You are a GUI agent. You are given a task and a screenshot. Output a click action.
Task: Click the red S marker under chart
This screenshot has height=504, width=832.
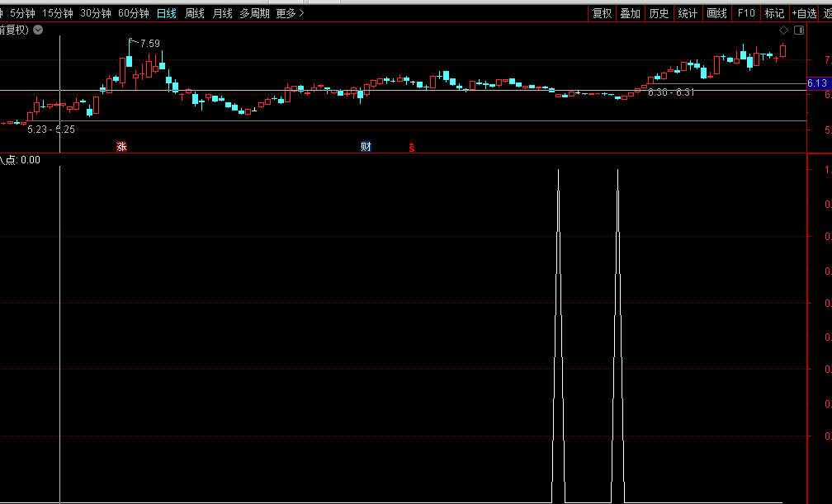[412, 148]
